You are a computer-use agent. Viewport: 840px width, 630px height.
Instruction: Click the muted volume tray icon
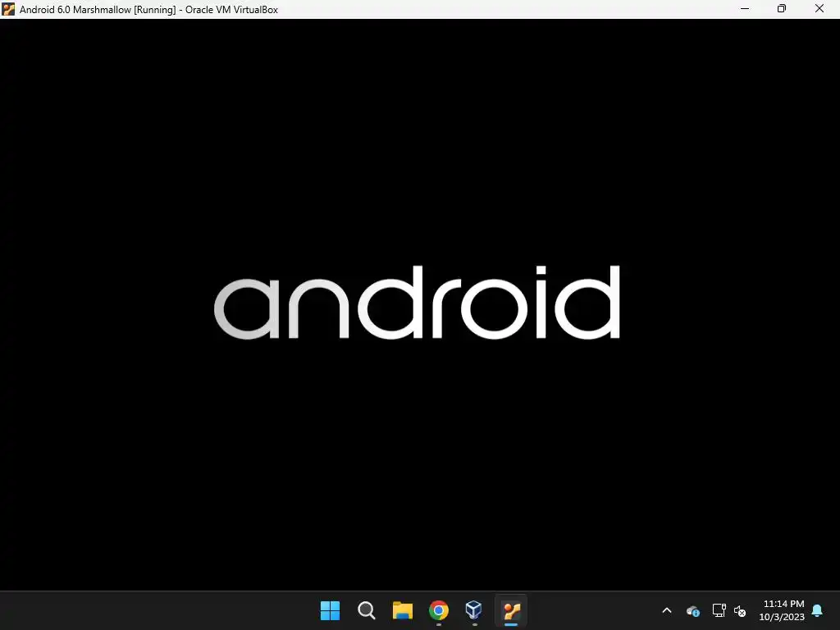pyautogui.click(x=740, y=610)
